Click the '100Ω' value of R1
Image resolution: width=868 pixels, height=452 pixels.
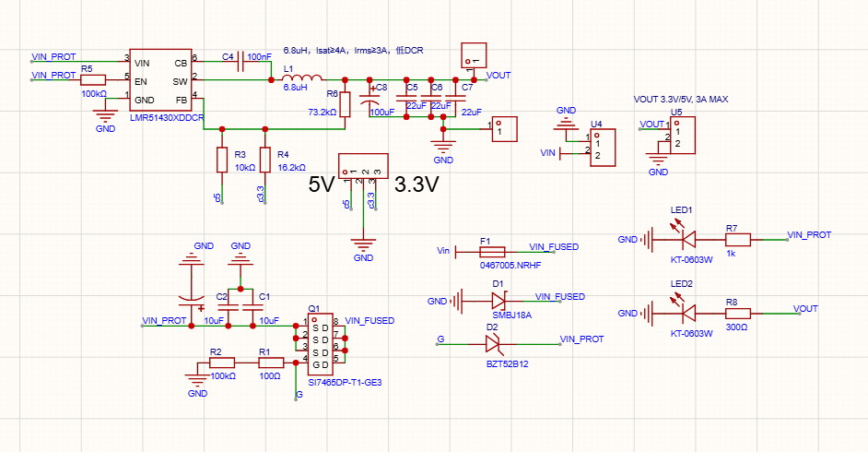tap(270, 376)
